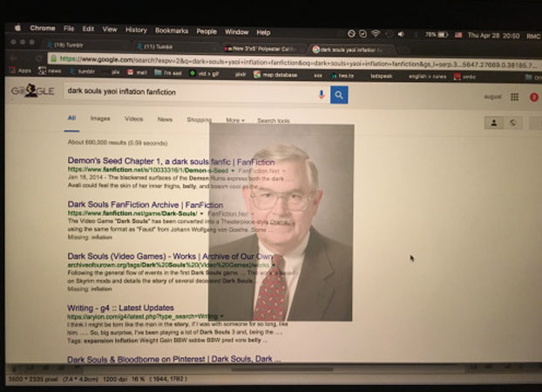Click the clock showing Thu Apr 28

coord(493,35)
